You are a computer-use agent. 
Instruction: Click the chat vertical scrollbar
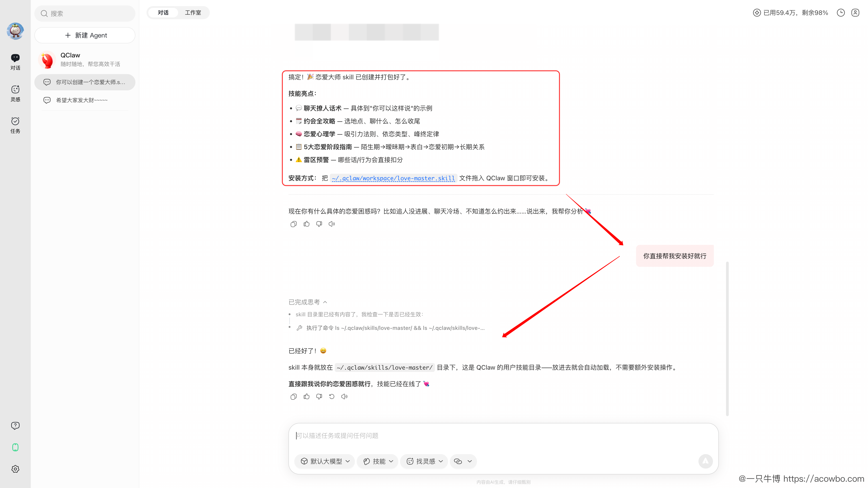coord(727,338)
